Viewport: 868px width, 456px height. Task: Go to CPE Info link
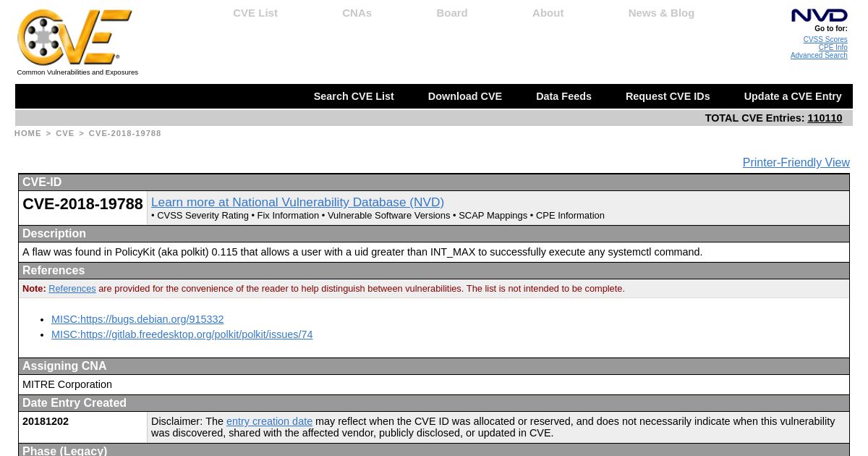[x=833, y=48]
